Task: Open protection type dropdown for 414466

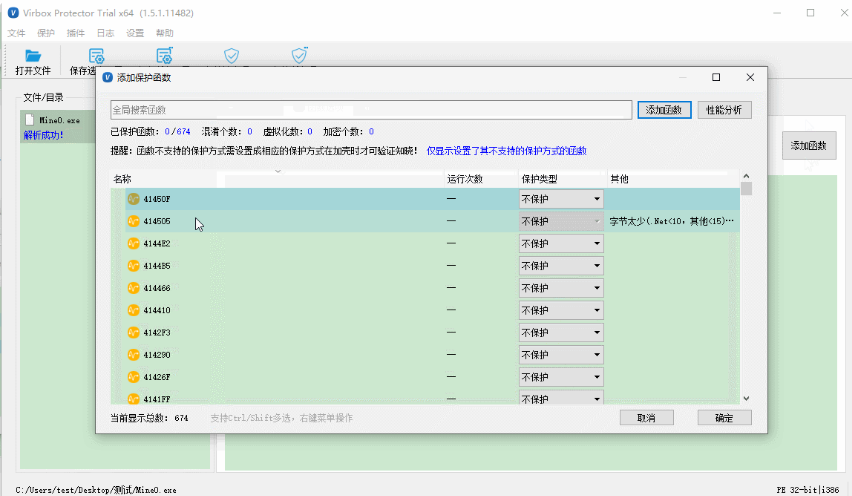Action: pos(561,288)
